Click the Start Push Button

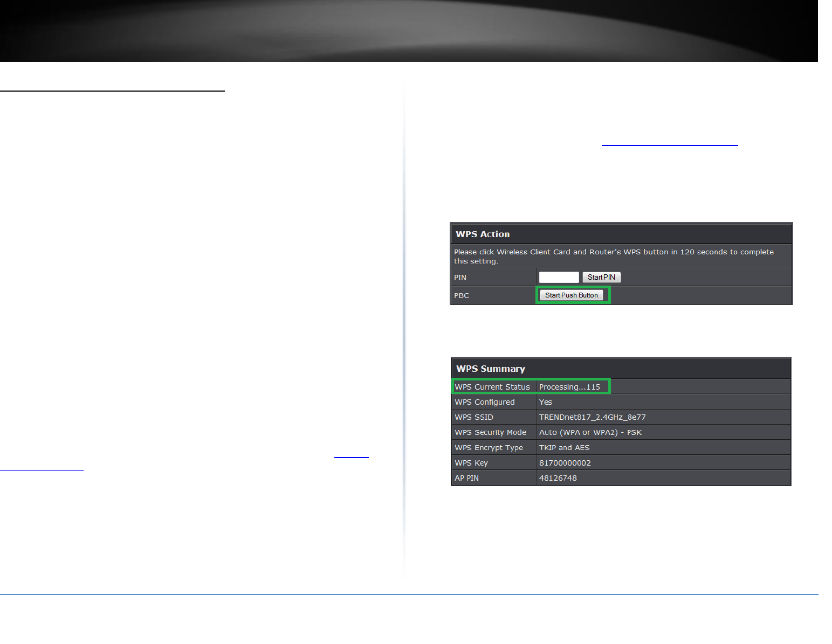[x=572, y=295]
